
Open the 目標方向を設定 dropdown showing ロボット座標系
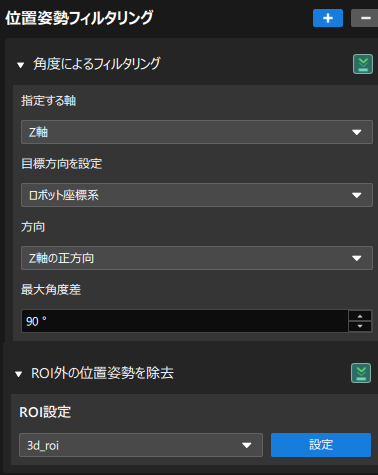tap(197, 195)
